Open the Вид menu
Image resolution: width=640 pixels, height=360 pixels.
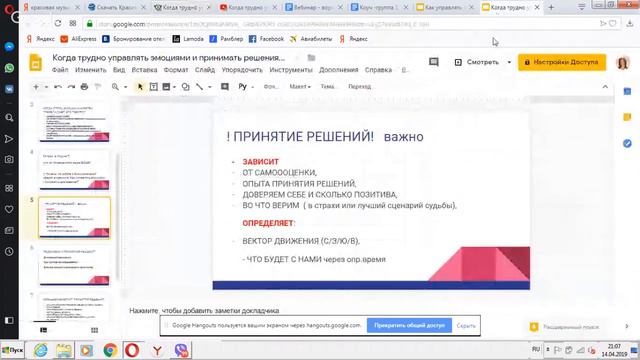tap(119, 70)
